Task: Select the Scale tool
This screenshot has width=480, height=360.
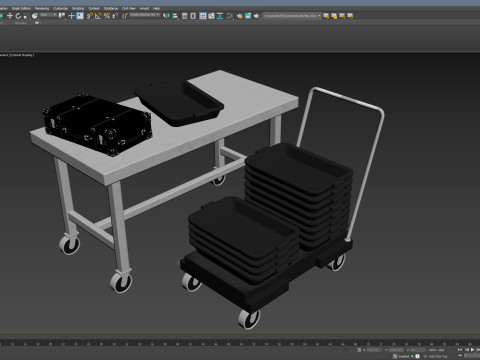Action: coord(26,16)
